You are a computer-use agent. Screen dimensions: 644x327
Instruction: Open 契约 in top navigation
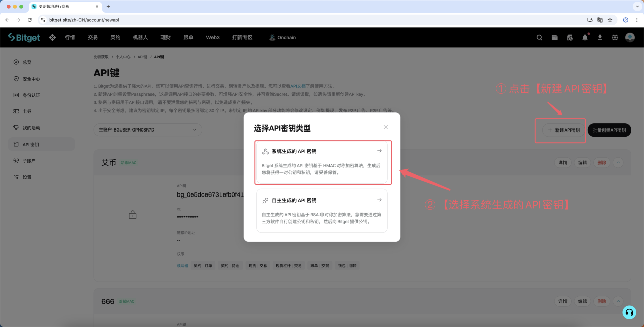(x=115, y=37)
